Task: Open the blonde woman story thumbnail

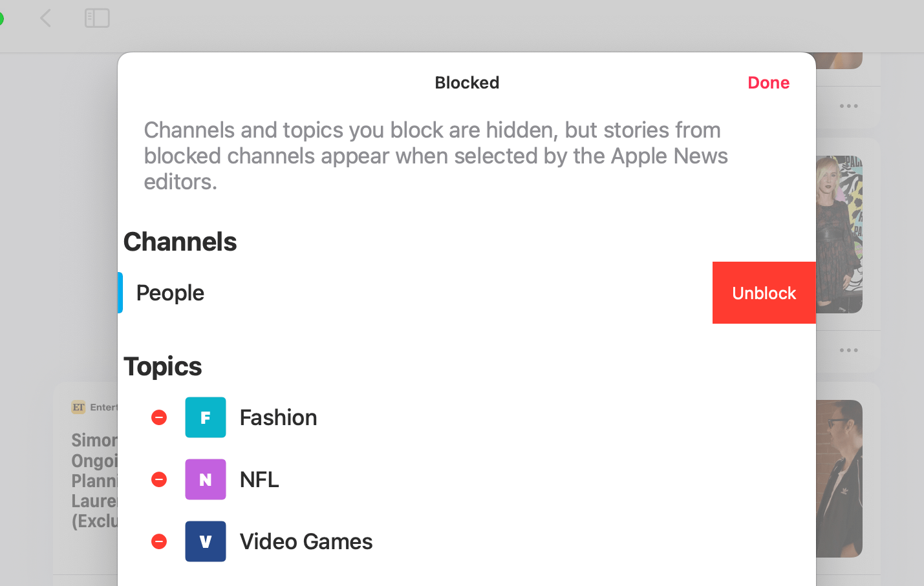Action: 839,235
